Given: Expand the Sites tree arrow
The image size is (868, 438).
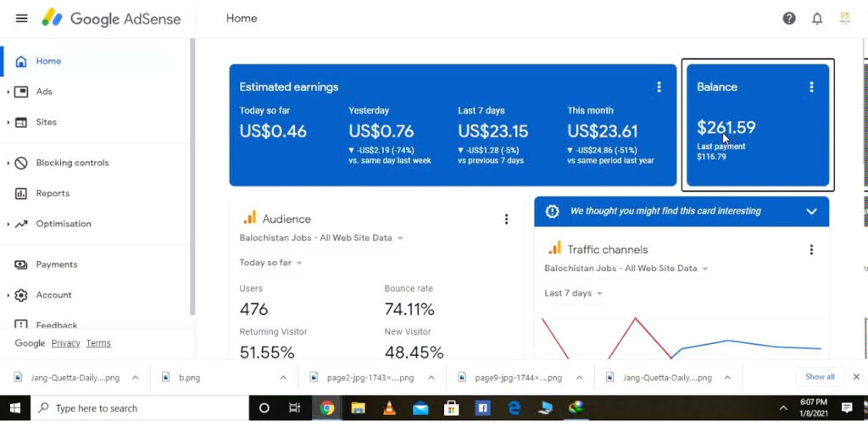Looking at the screenshot, I should point(8,122).
